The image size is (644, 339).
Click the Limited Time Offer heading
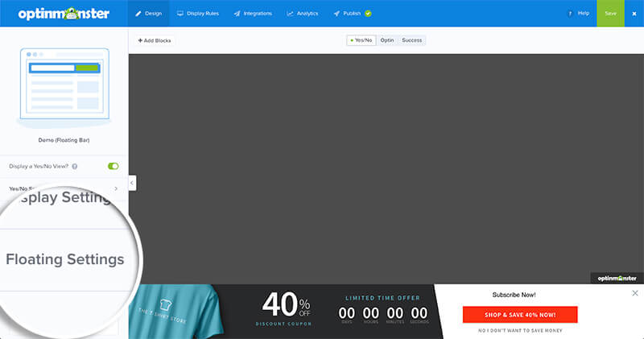pyautogui.click(x=382, y=298)
